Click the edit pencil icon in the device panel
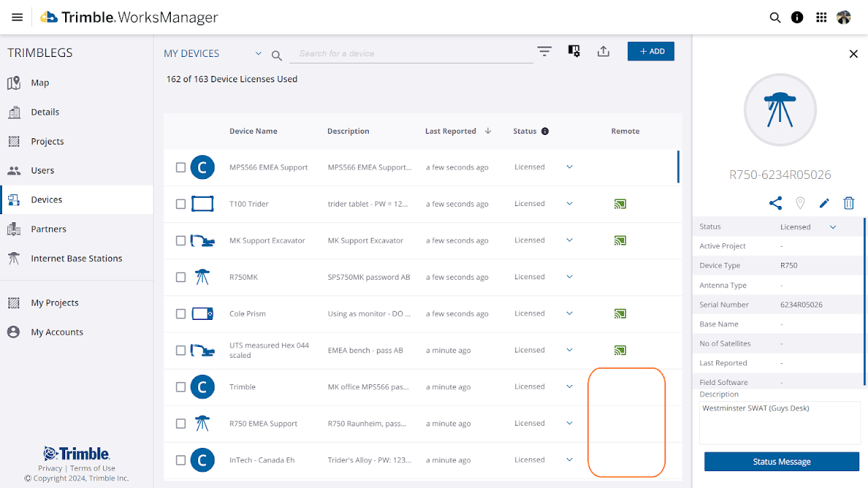This screenshot has width=868, height=488. tap(825, 203)
